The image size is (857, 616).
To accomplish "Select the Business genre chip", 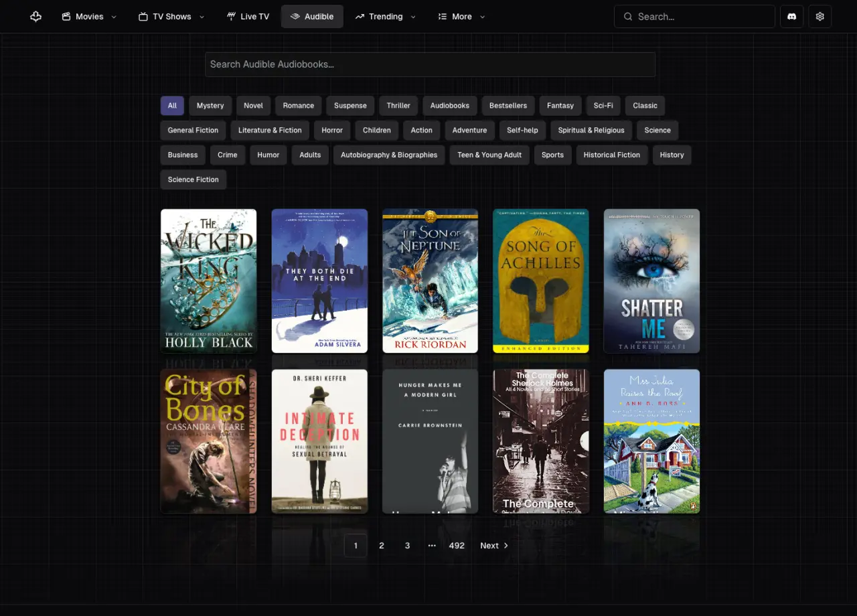I will coord(183,155).
